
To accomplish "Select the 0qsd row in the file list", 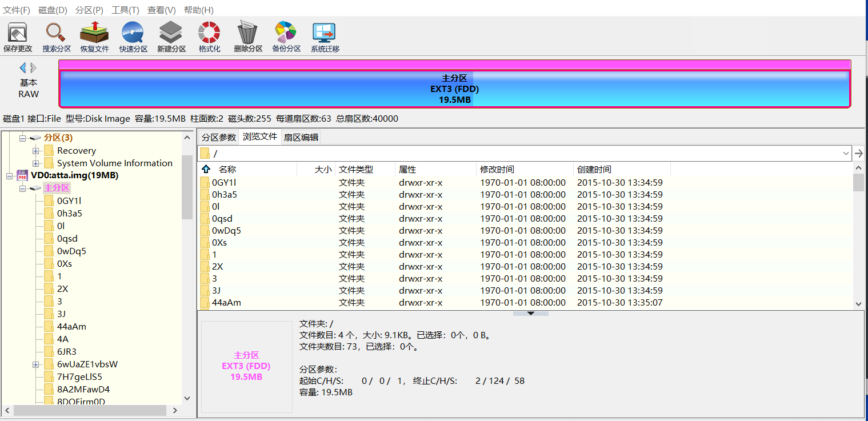I will pyautogui.click(x=526, y=219).
